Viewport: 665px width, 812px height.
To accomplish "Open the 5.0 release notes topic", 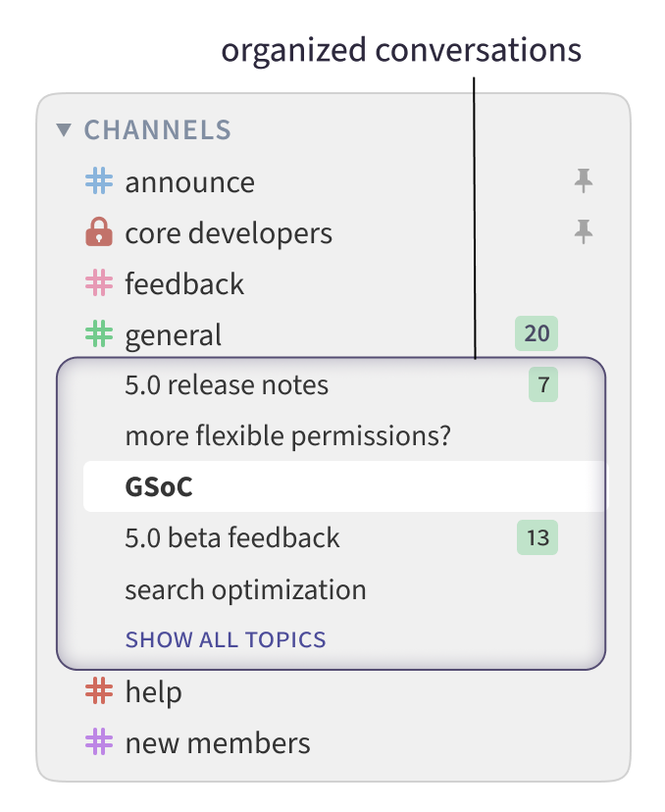I will (x=227, y=385).
